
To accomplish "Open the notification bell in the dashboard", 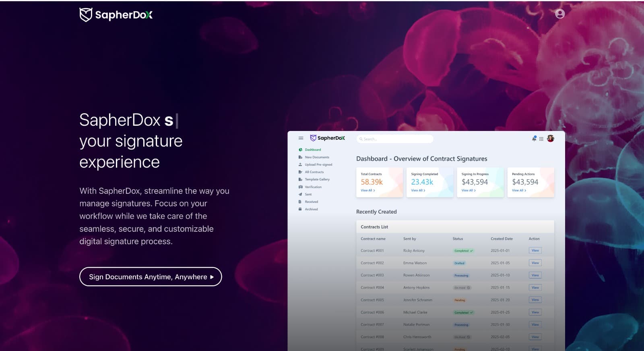I will click(534, 139).
